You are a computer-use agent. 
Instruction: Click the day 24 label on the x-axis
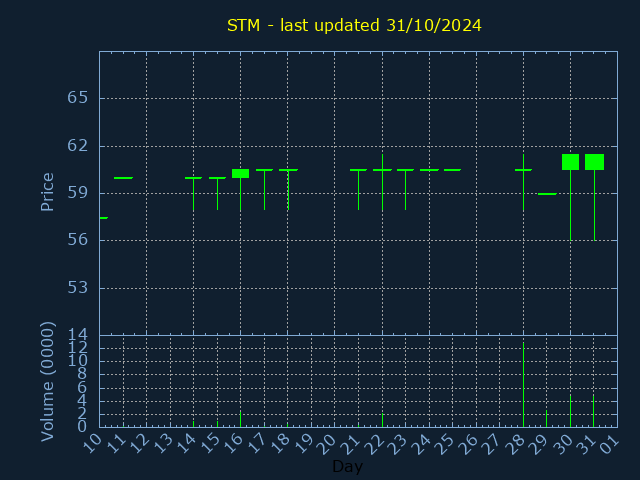pyautogui.click(x=423, y=443)
